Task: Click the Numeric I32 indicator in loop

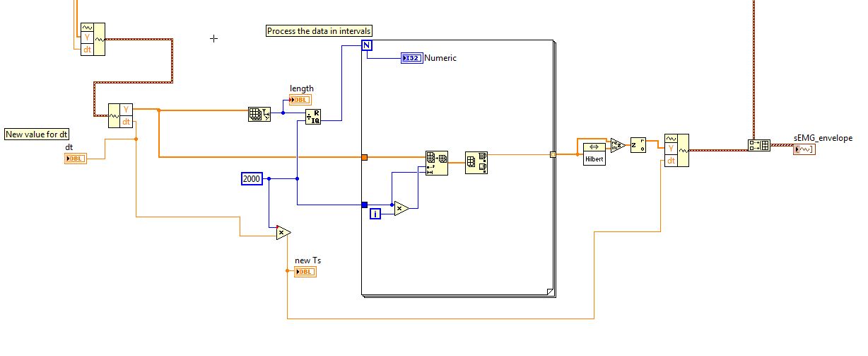Action: (411, 58)
